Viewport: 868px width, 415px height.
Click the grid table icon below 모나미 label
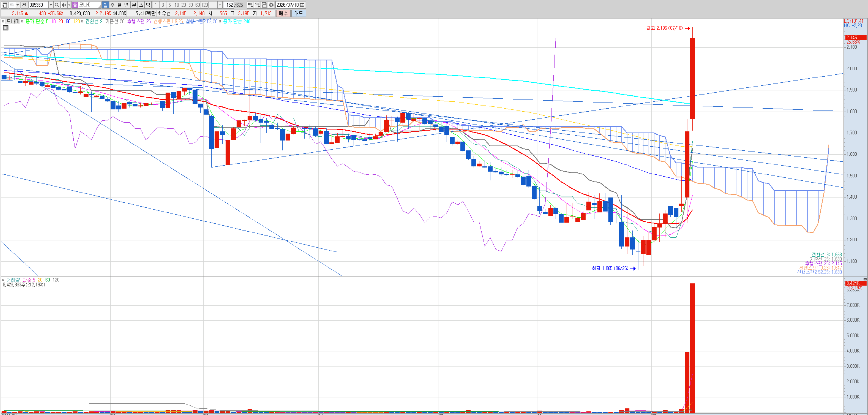click(x=5, y=28)
